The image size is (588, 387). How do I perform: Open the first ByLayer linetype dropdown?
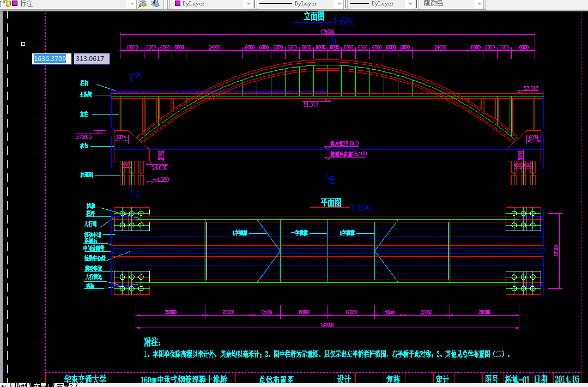pos(338,4)
